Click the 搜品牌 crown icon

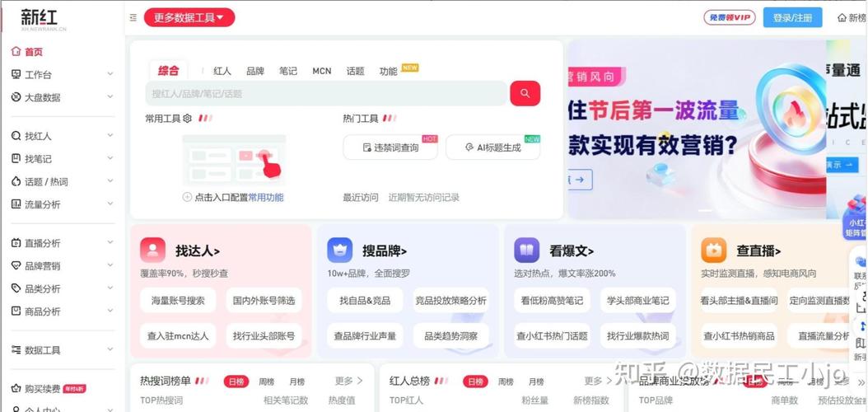[x=340, y=250]
